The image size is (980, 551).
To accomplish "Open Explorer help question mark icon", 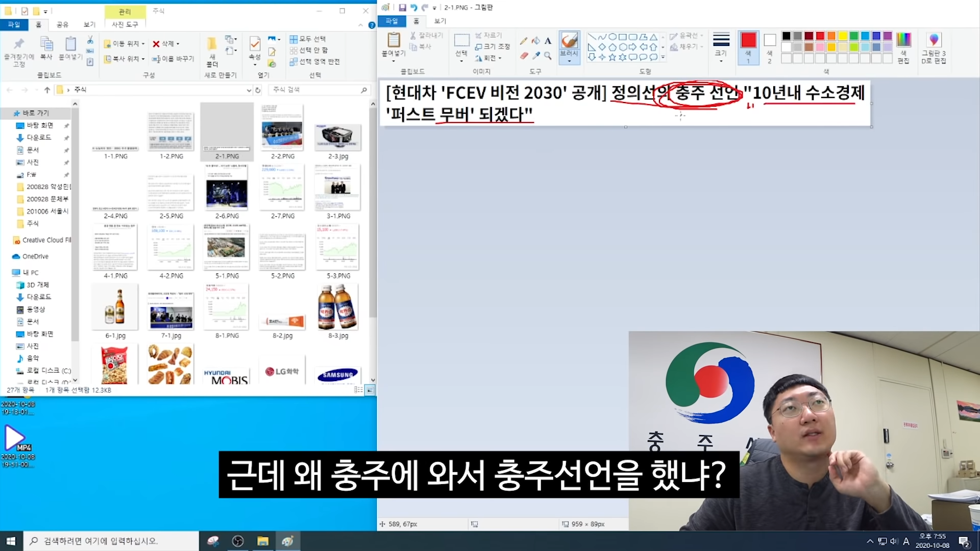I will [x=372, y=24].
